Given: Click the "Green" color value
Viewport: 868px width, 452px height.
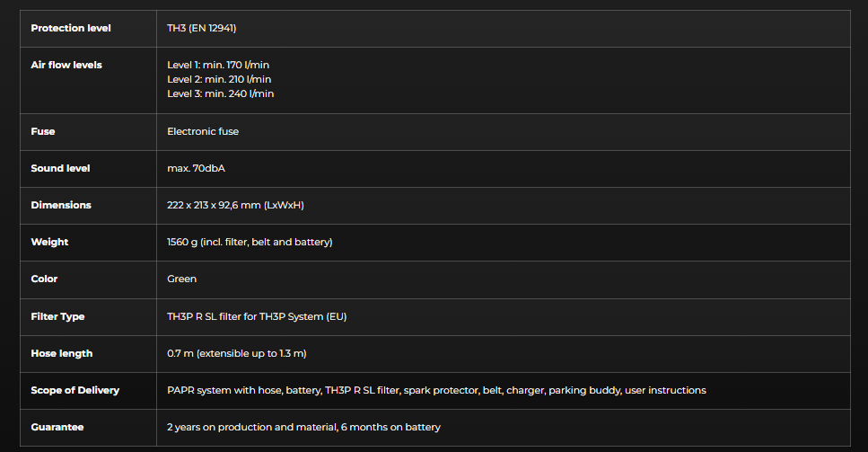Looking at the screenshot, I should [x=182, y=279].
